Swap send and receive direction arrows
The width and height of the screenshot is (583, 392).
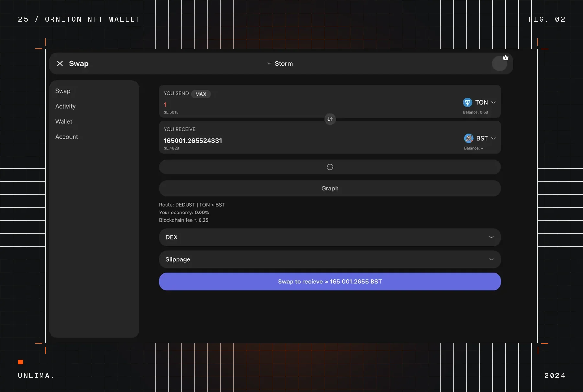tap(330, 119)
